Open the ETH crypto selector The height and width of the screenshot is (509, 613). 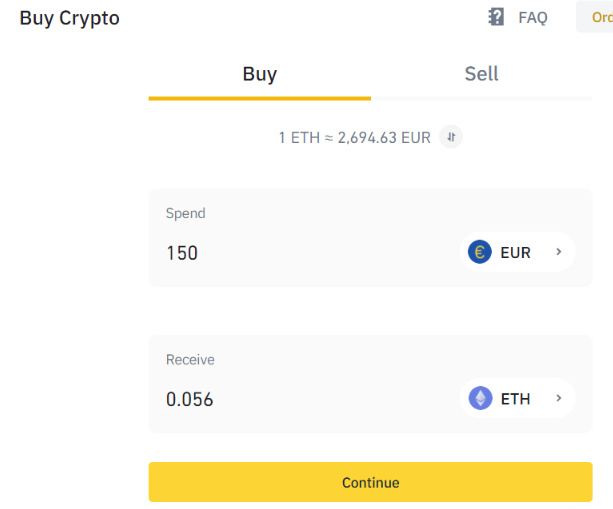517,398
